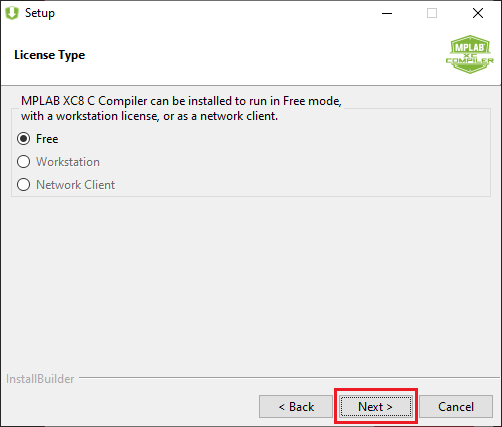
Task: Click the InstallBuilder footer text
Action: (x=40, y=379)
